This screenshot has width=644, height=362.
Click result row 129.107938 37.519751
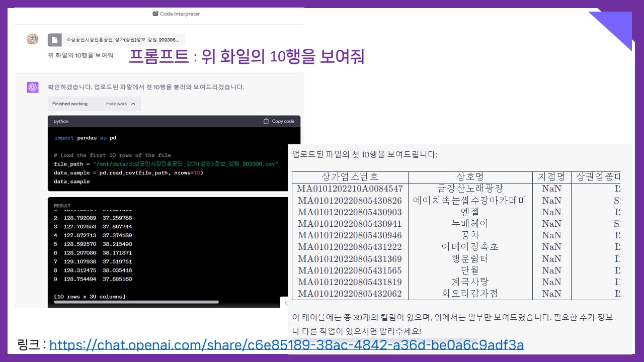pyautogui.click(x=93, y=262)
